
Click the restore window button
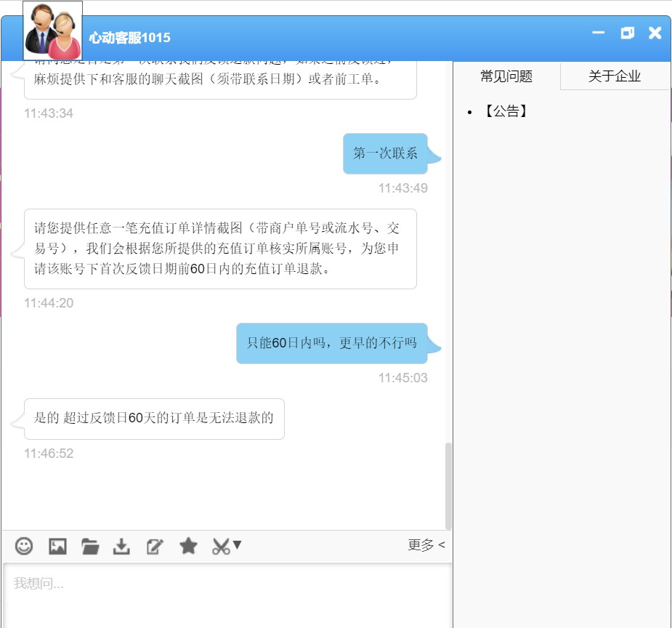(x=626, y=33)
